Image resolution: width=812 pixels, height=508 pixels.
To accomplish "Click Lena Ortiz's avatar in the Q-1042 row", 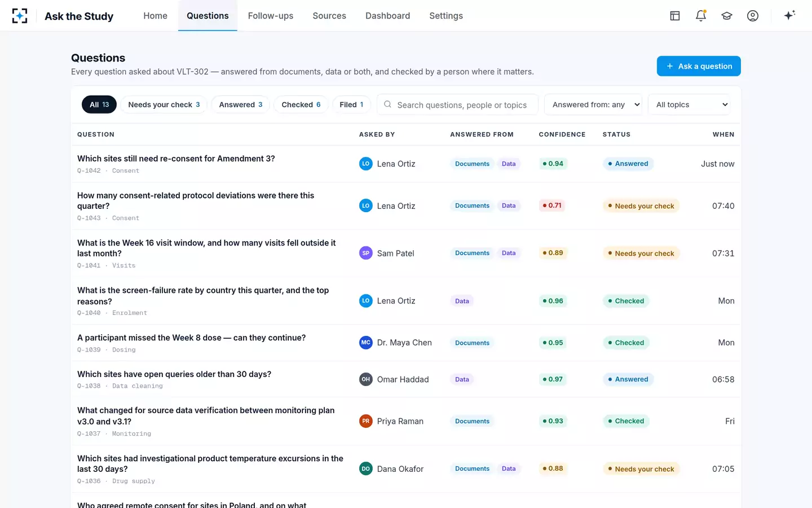I will coord(366,164).
